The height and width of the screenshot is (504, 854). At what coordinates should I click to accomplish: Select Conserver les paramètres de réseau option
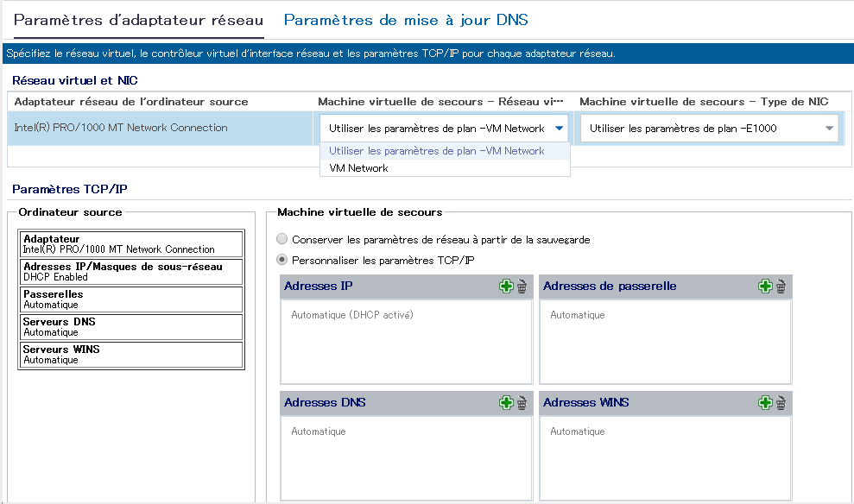[282, 239]
